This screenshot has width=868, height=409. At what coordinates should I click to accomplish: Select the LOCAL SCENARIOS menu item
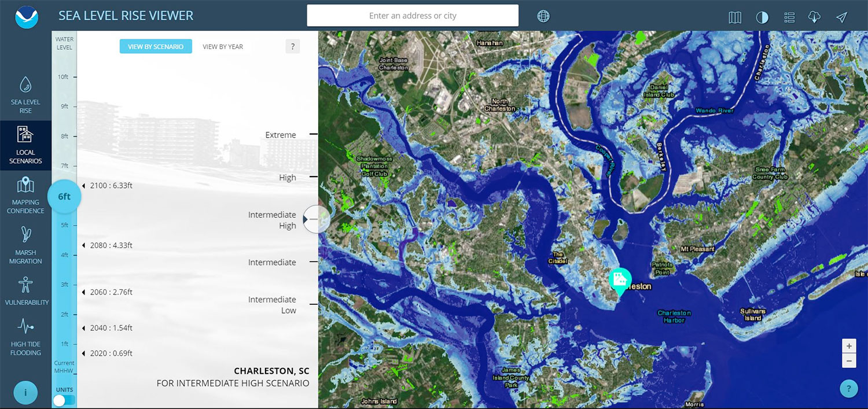tap(25, 145)
